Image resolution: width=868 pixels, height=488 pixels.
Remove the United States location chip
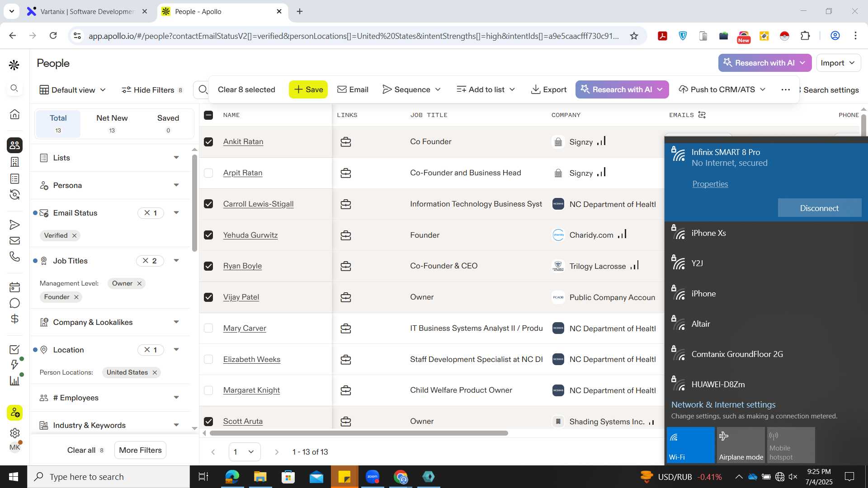[155, 372]
